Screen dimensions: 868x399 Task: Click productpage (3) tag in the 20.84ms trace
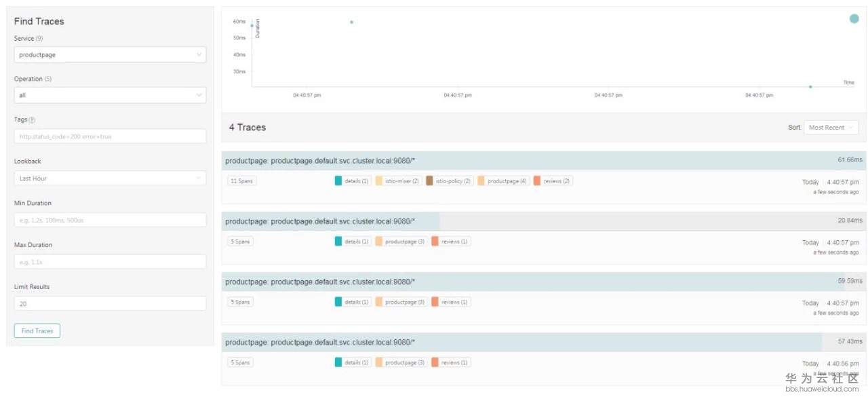(401, 242)
